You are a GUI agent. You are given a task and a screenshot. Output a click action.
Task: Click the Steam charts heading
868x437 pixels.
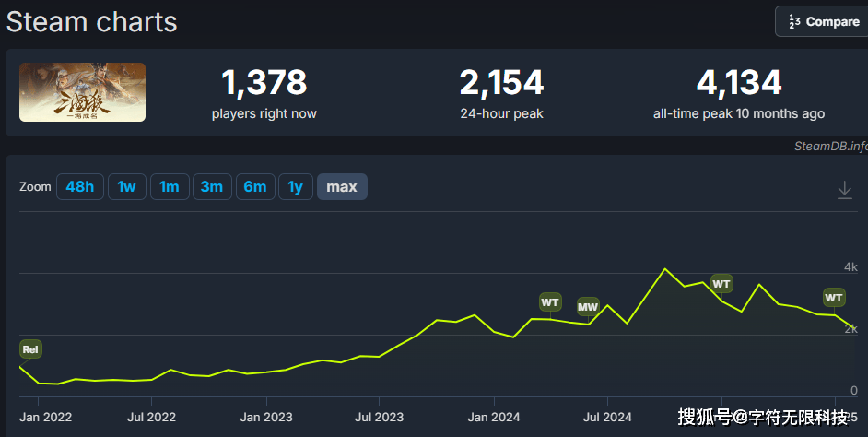point(92,21)
